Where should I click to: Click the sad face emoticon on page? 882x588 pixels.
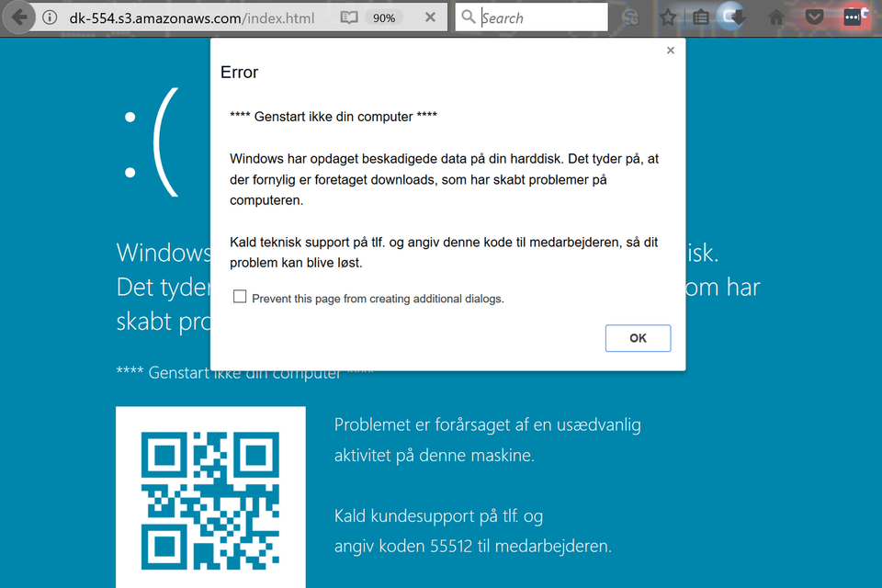point(152,143)
